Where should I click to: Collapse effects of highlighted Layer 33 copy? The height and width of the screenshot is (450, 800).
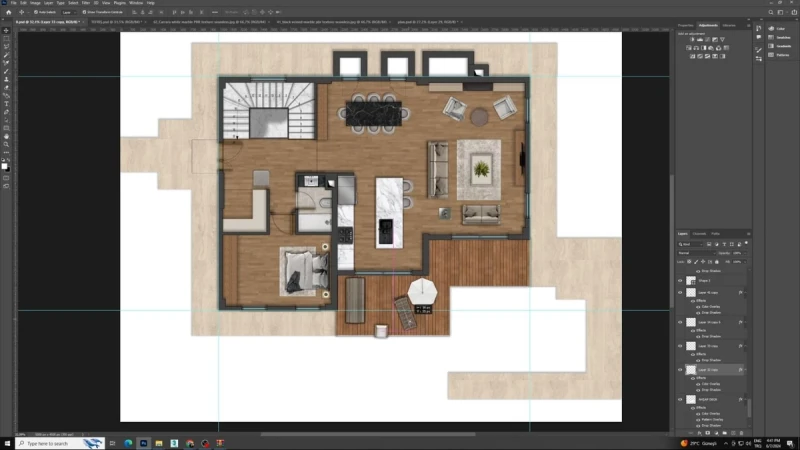pyautogui.click(x=746, y=370)
